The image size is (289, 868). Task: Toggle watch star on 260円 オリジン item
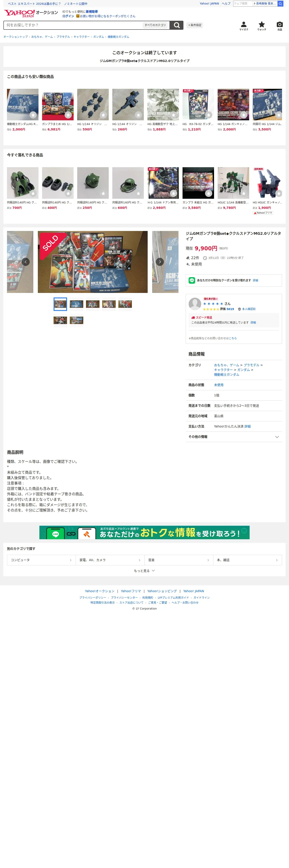tap(138, 115)
